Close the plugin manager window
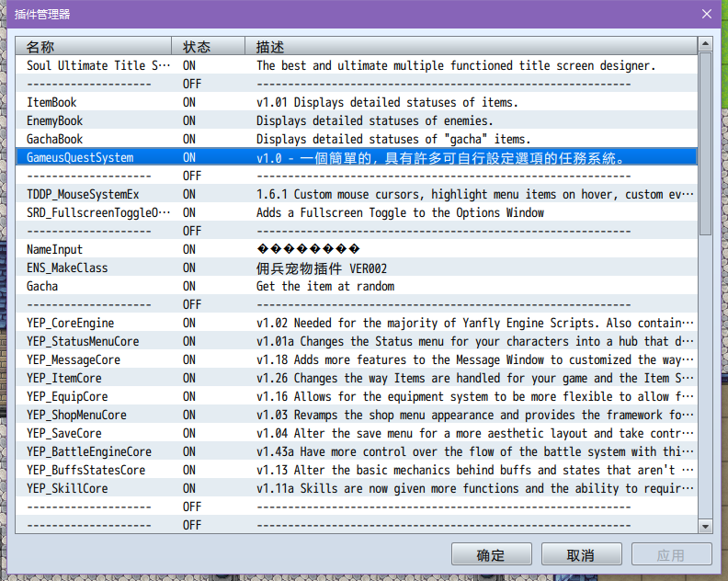The image size is (728, 581). 706,14
